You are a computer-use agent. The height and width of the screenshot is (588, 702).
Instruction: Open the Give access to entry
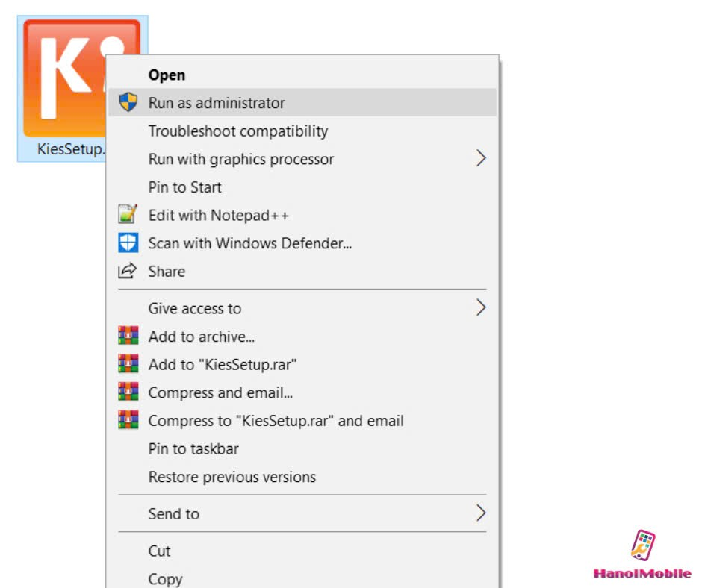pos(302,308)
